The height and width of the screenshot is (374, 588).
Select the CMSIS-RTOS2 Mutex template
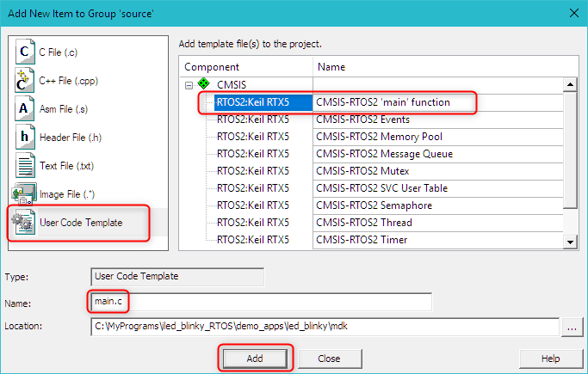click(x=362, y=171)
